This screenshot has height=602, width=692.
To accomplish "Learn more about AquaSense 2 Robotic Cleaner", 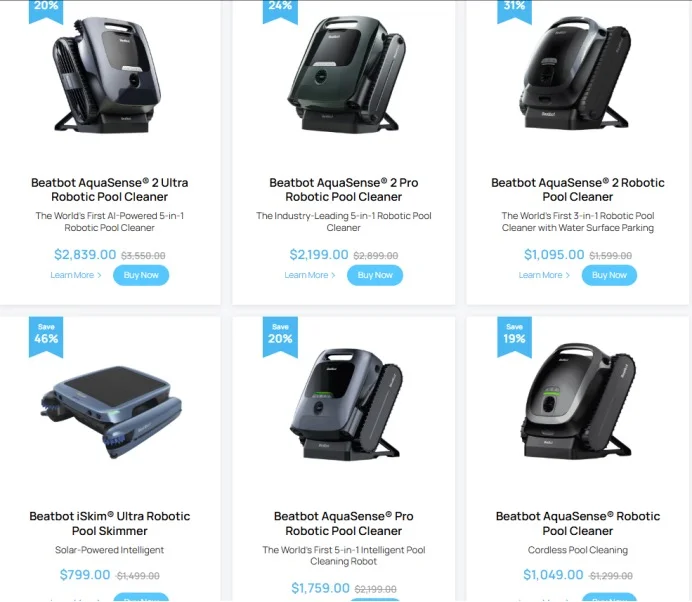I will click(544, 275).
